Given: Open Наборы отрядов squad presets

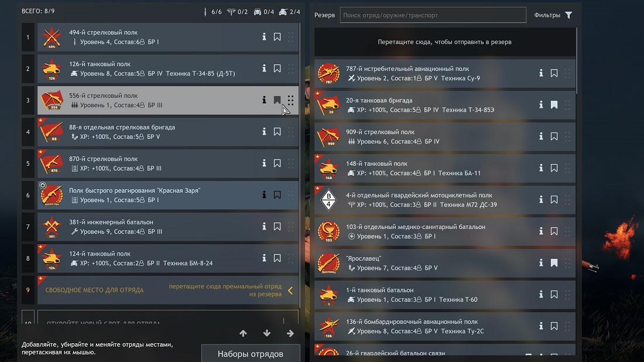Looking at the screenshot, I should coord(251,353).
